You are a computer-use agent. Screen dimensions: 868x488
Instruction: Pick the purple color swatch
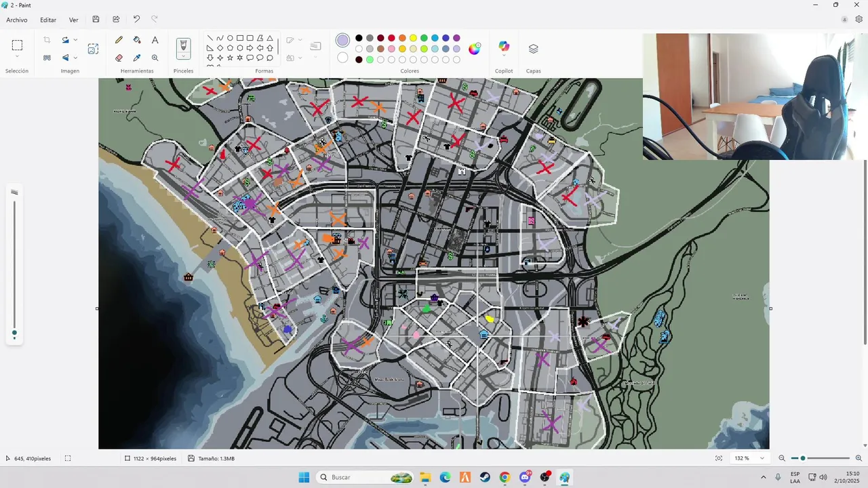click(x=456, y=38)
